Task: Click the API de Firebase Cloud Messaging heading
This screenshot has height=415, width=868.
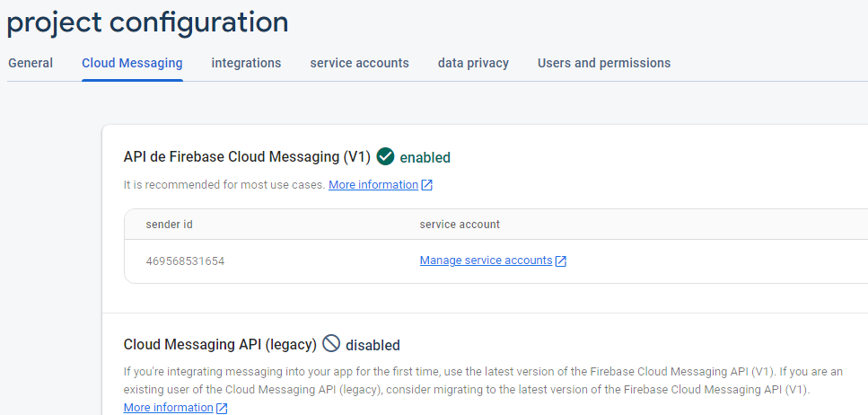Action: tap(247, 157)
